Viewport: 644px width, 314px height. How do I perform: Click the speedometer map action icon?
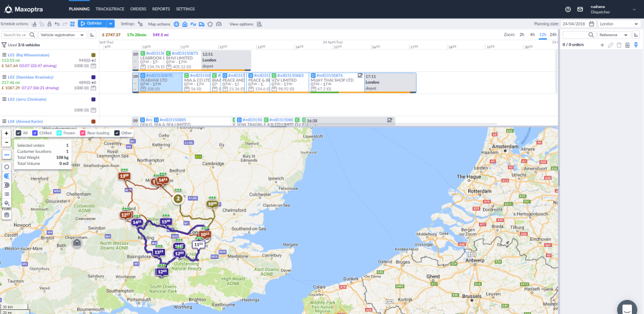[x=219, y=24]
